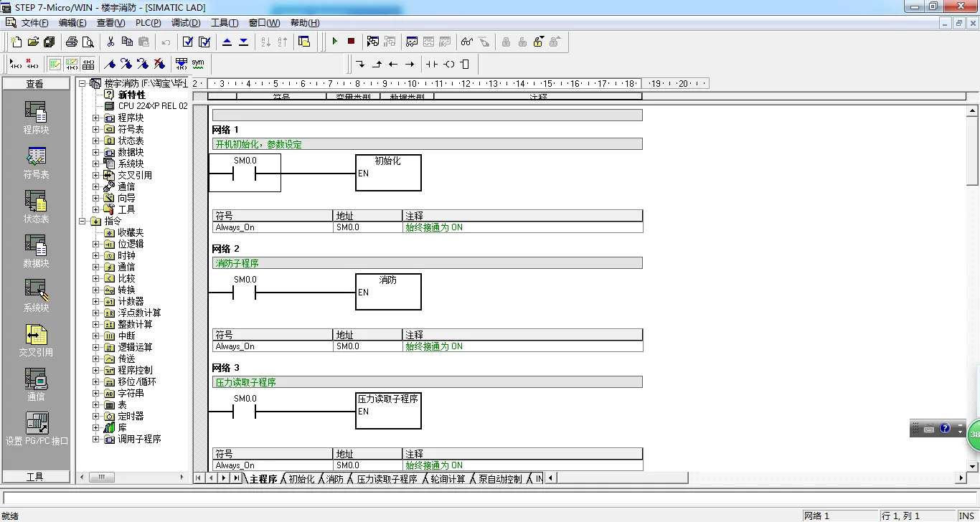The height and width of the screenshot is (522, 980).
Task: Insert a line down in the ladder
Action: (360, 64)
